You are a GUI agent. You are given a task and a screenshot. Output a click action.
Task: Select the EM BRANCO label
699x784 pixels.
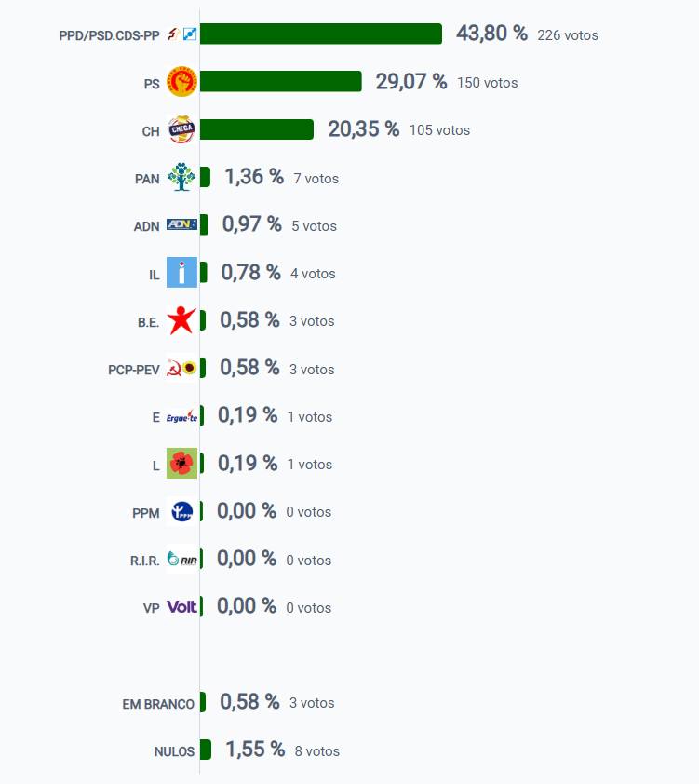[158, 704]
